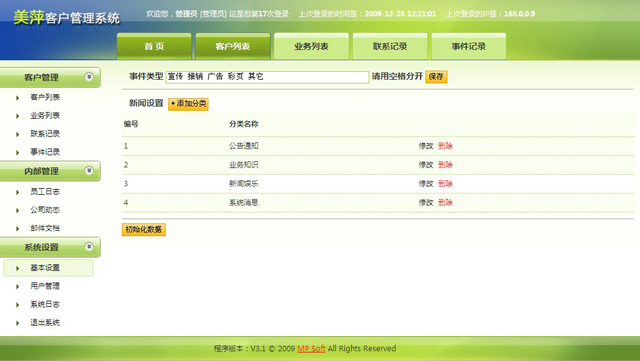Click 修改 for 系统消息 row

[x=426, y=202]
